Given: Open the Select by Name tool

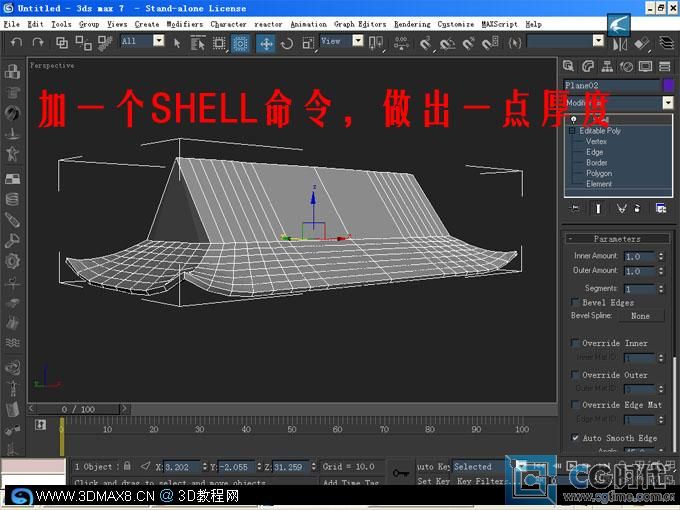Looking at the screenshot, I should point(198,43).
